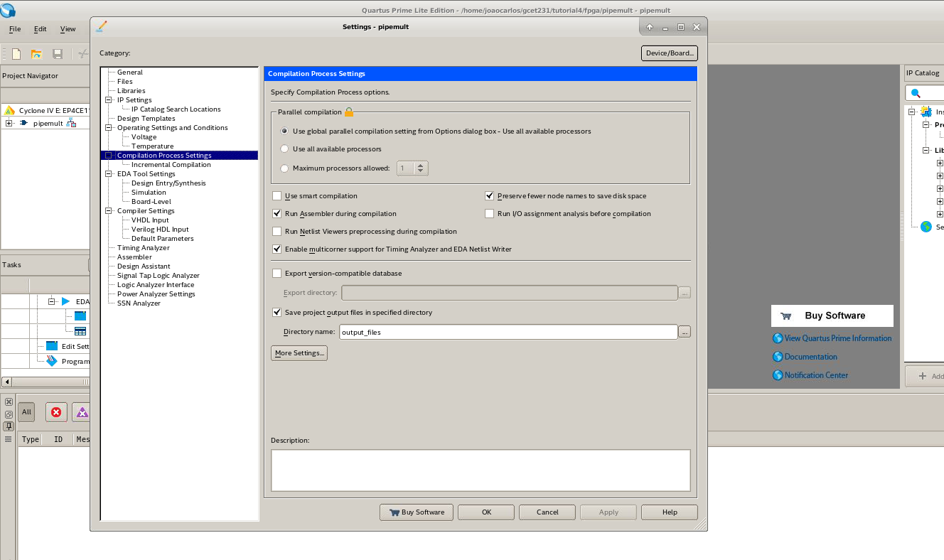This screenshot has width=944, height=560.
Task: Click the Device/Board button
Action: [x=670, y=53]
